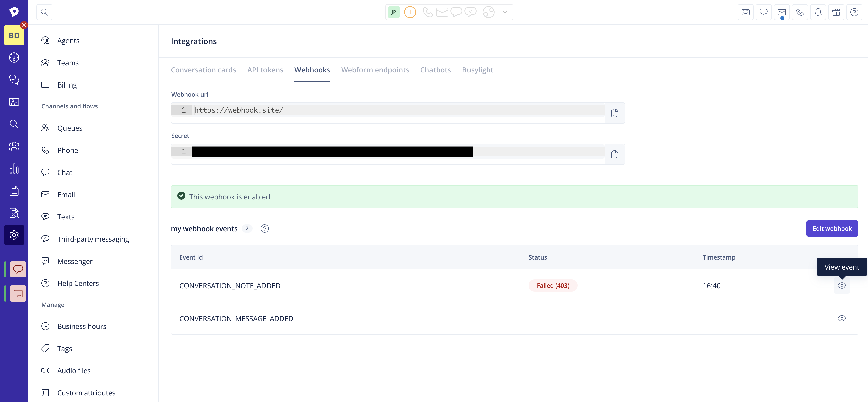The width and height of the screenshot is (868, 402).
Task: Open the notifications bell
Action: click(818, 12)
